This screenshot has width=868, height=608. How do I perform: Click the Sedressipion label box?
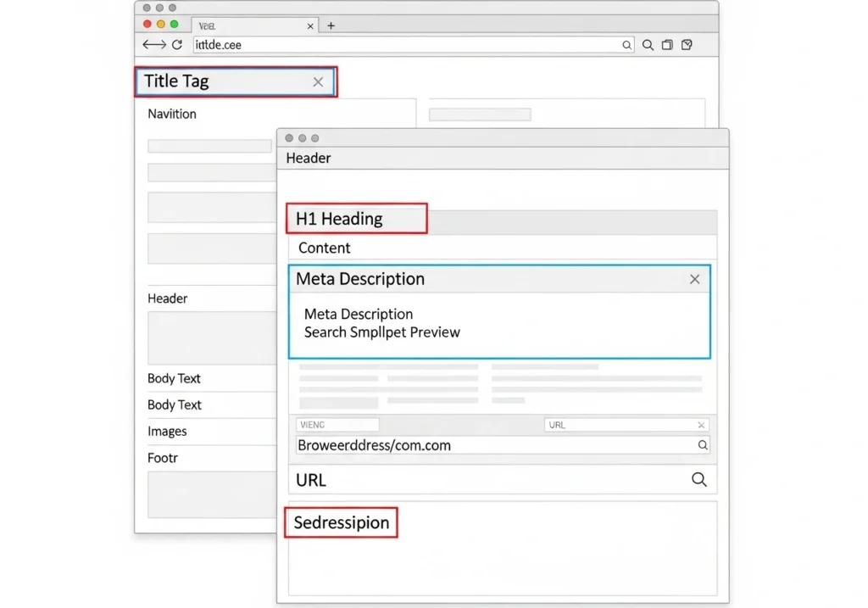coord(341,522)
